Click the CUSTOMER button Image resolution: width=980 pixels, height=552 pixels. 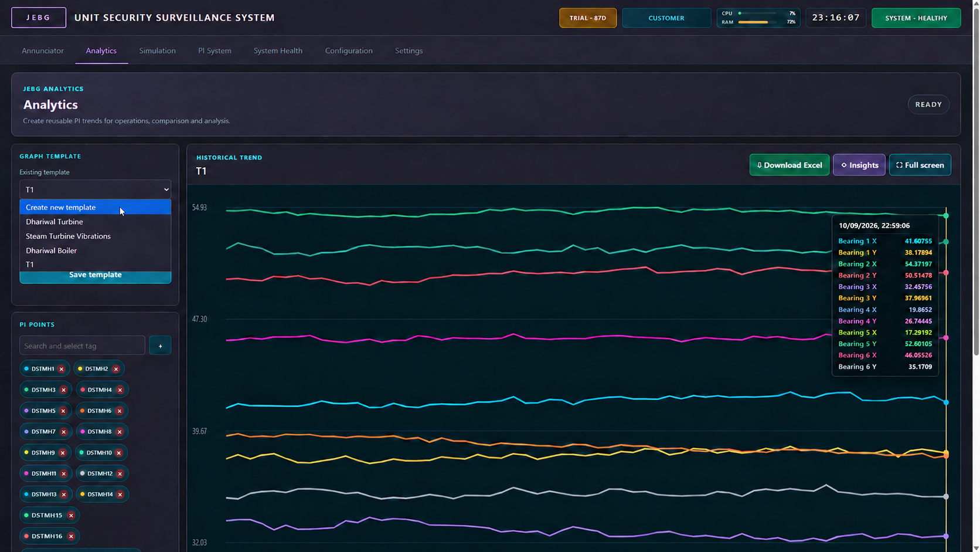[x=666, y=18]
